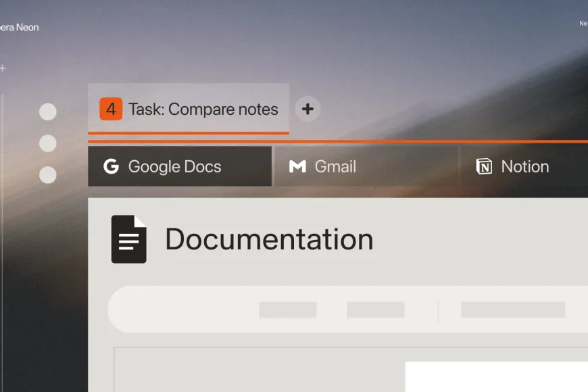This screenshot has width=588, height=392.
Task: Click the Gmail M envelope icon
Action: point(298,166)
